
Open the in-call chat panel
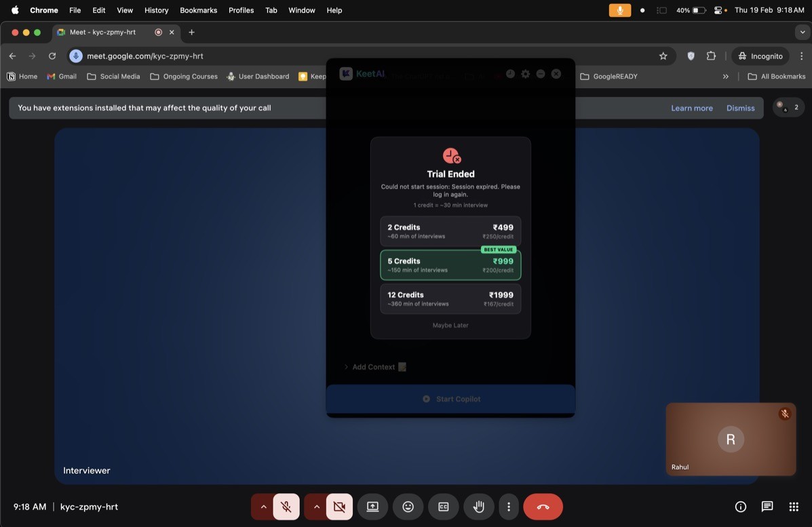[767, 506]
